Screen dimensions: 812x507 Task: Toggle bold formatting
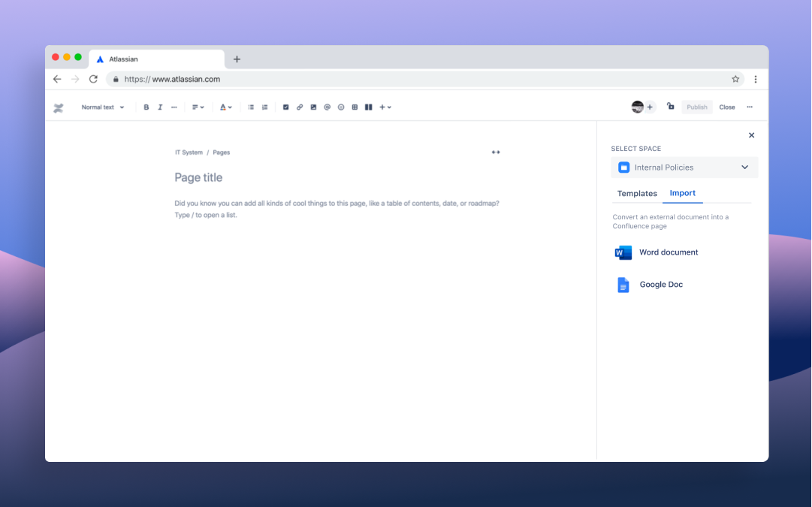tap(146, 107)
